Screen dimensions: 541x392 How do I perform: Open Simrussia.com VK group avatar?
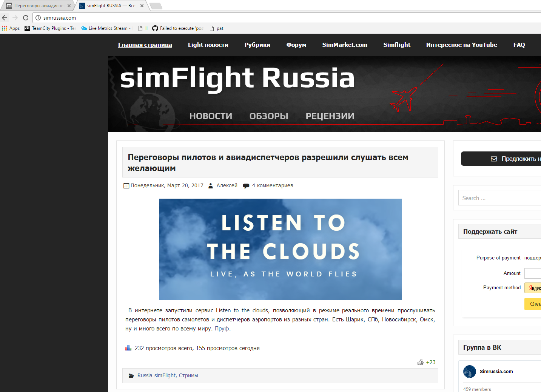point(470,372)
